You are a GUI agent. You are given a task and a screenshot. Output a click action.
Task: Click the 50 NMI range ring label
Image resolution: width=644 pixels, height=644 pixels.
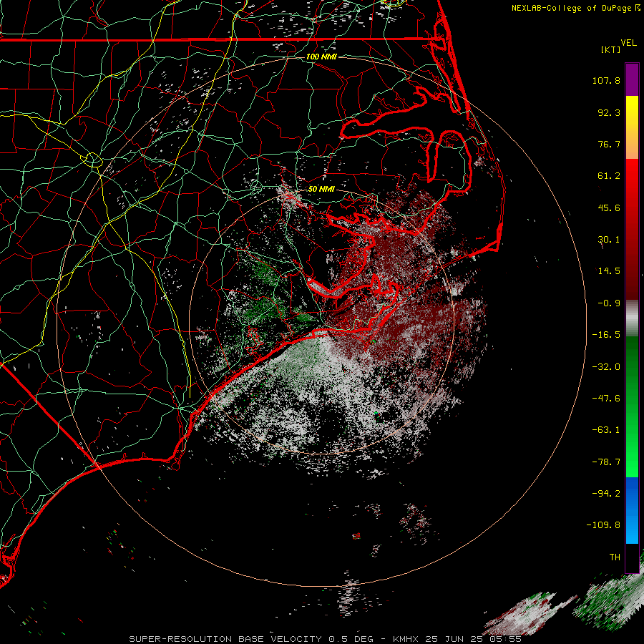[x=321, y=189]
